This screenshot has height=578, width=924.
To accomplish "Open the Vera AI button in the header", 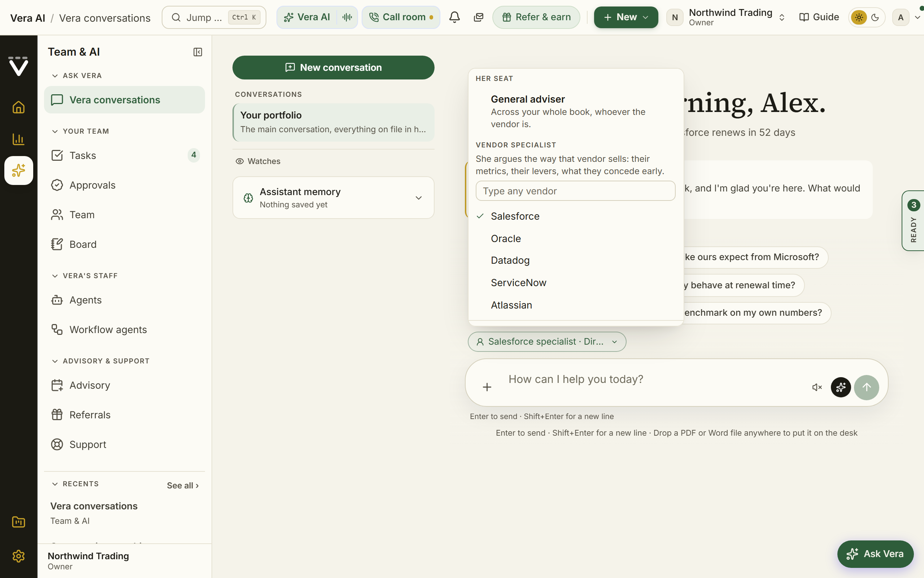I will [x=307, y=17].
